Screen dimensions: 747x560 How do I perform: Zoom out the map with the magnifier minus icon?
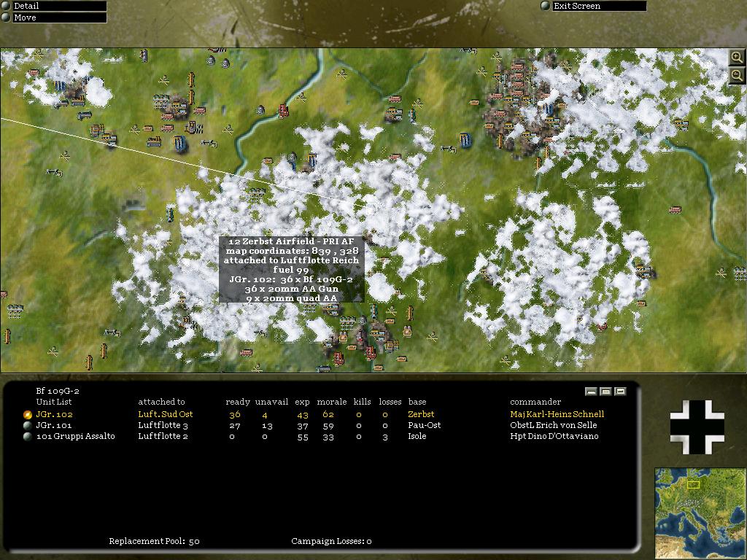tap(737, 75)
